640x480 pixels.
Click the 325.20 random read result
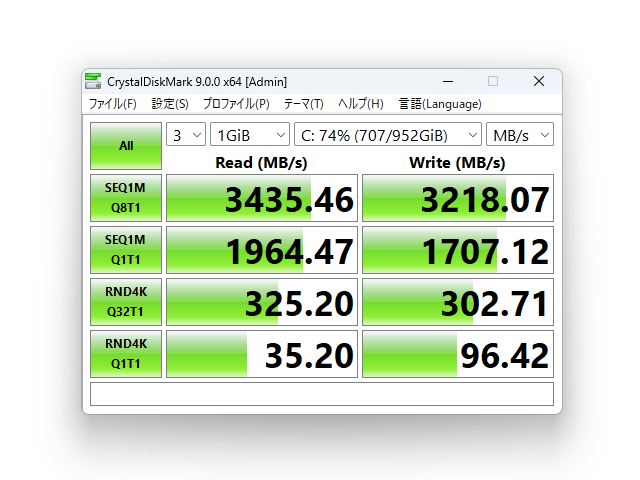(262, 302)
